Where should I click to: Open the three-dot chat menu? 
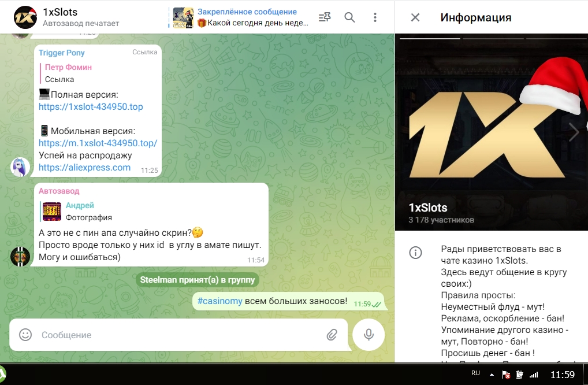click(x=375, y=17)
